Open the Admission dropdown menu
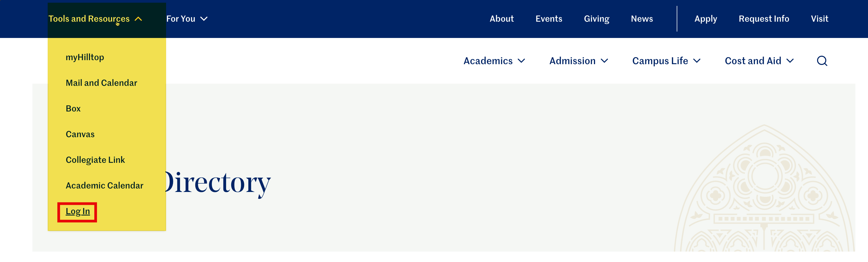Screen dimensions: 868x262 [x=578, y=61]
